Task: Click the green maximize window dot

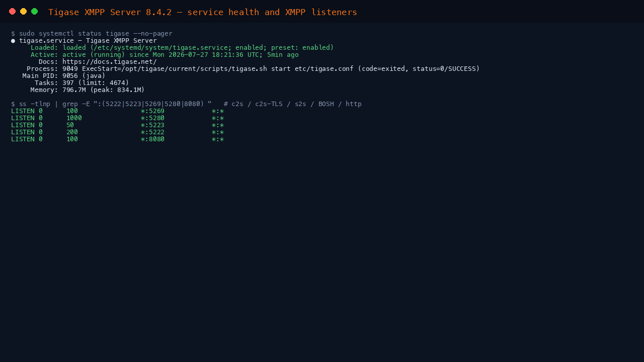Action: click(x=34, y=12)
